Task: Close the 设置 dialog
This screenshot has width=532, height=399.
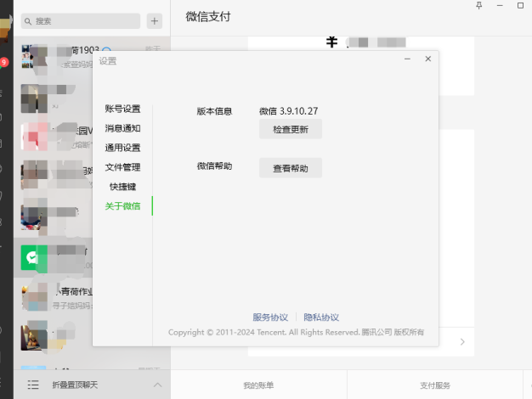Action: [x=428, y=59]
